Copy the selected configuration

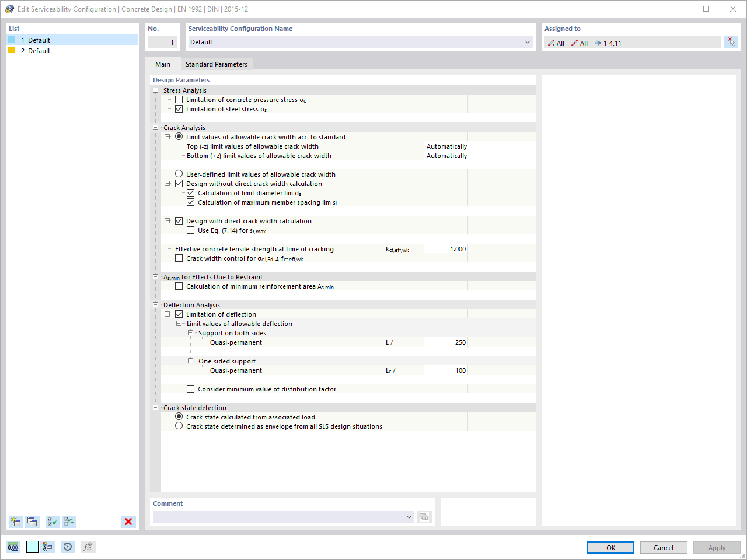coord(32,521)
